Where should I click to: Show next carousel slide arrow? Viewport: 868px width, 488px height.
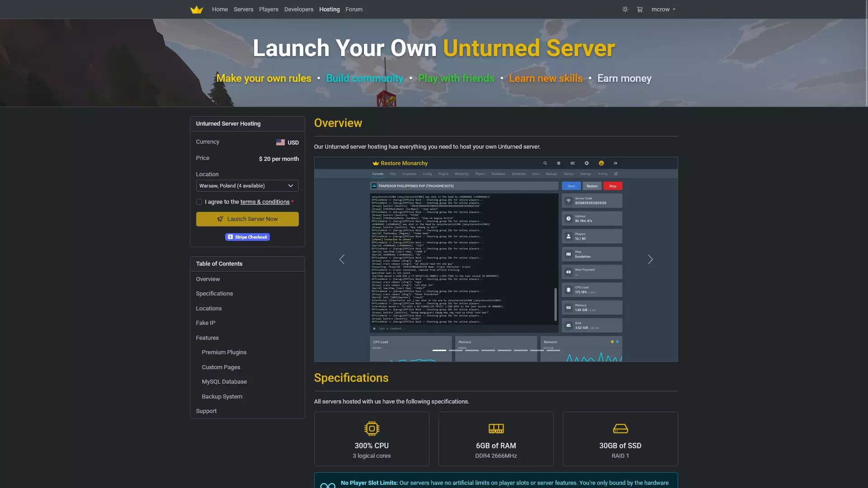pyautogui.click(x=650, y=259)
